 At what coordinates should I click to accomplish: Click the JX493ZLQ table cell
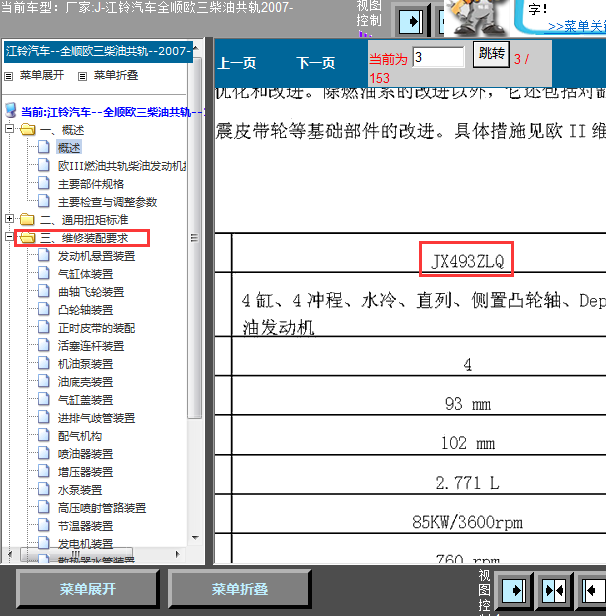pos(467,261)
